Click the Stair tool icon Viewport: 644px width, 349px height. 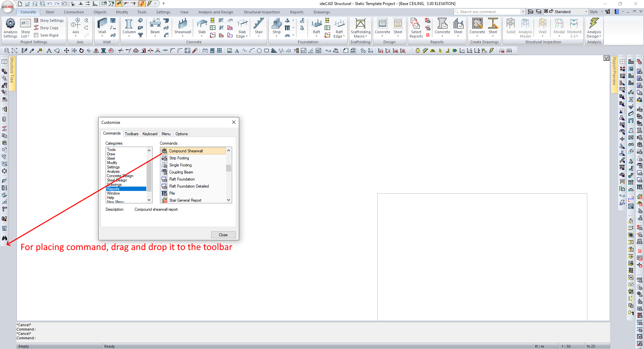259,25
